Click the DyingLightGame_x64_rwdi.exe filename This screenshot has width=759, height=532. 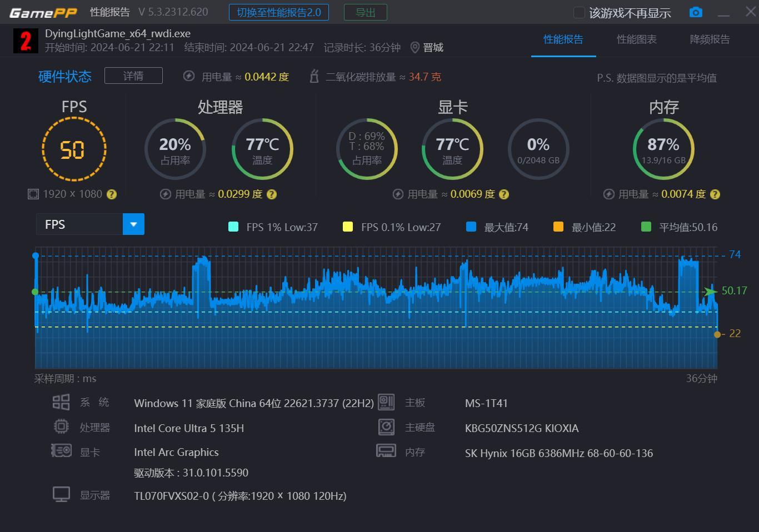coord(118,34)
